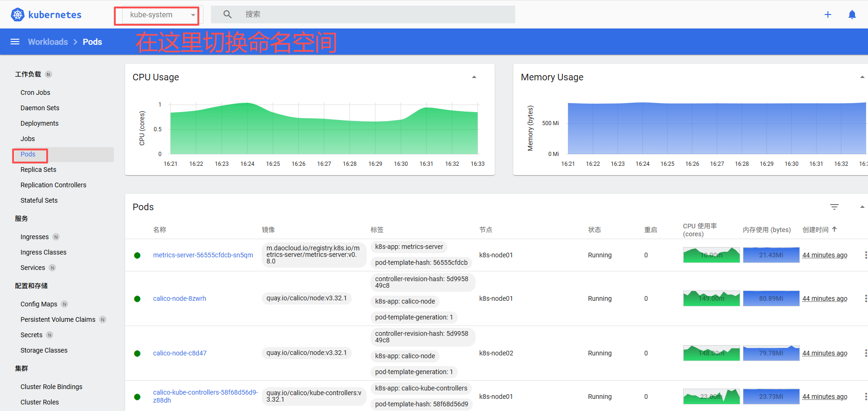Click the N badge beside Config Maps
868x411 pixels.
[x=64, y=304]
